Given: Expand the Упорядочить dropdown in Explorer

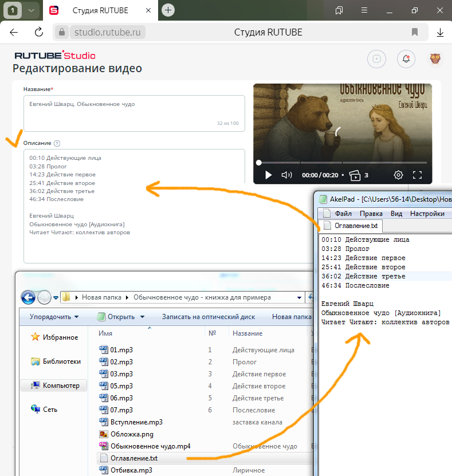Looking at the screenshot, I should pyautogui.click(x=54, y=317).
